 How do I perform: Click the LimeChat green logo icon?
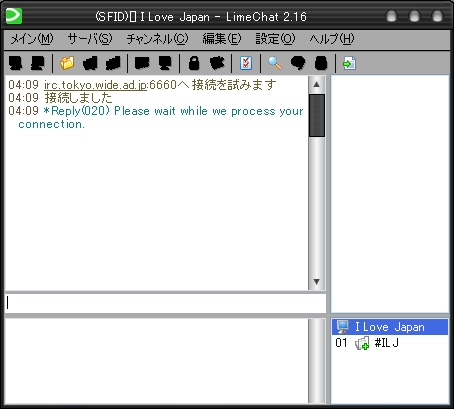pos(14,16)
